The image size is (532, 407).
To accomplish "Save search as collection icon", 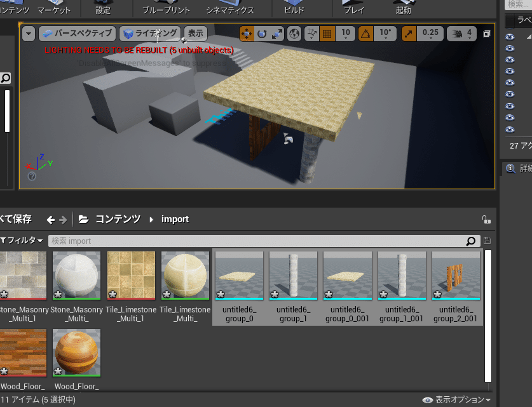I will [488, 241].
